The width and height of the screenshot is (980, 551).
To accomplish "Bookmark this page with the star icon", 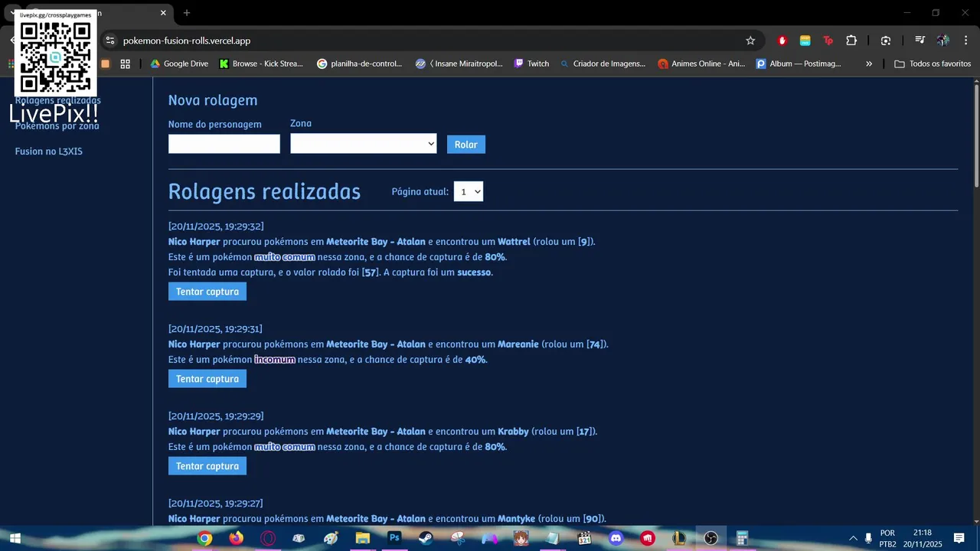I will click(x=750, y=41).
